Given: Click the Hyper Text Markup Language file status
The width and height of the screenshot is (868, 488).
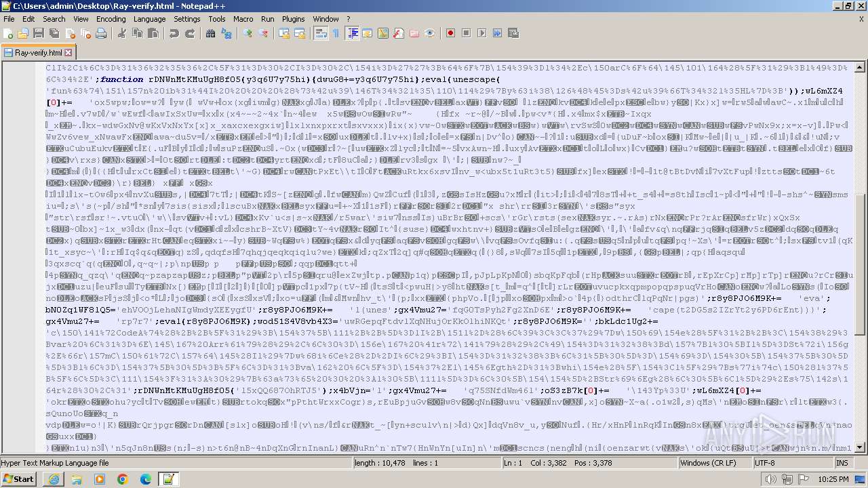Looking at the screenshot, I should click(x=176, y=463).
